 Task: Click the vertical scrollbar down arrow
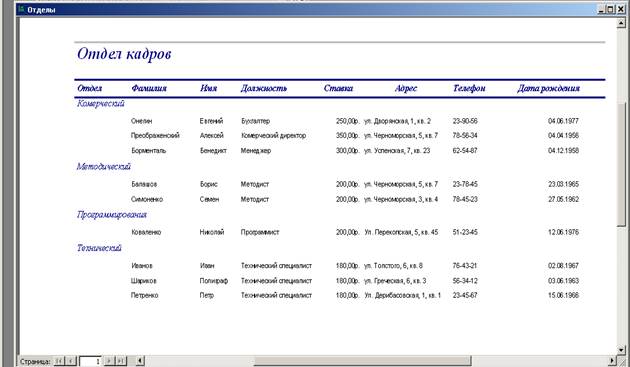tap(621, 350)
